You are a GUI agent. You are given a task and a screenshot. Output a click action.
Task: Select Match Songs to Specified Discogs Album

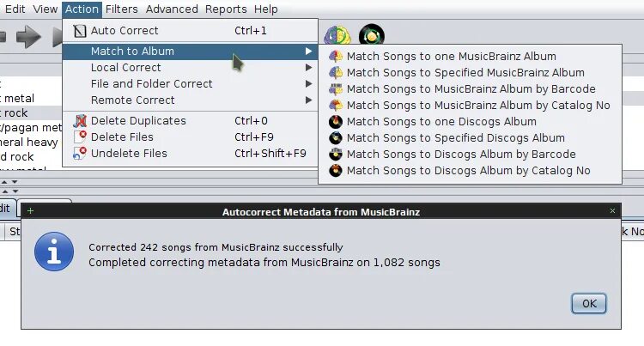pos(455,138)
